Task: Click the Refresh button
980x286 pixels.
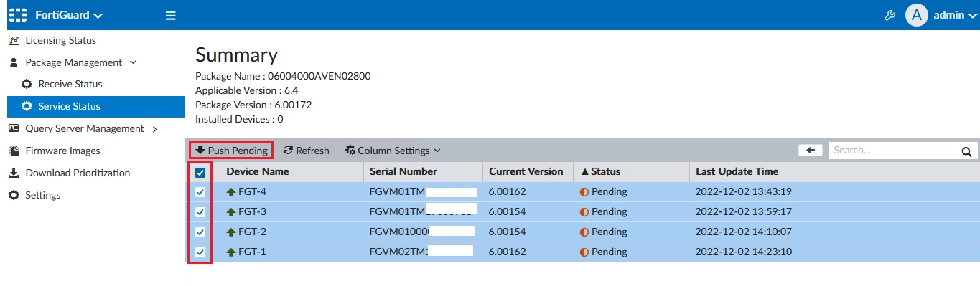Action: 307,151
